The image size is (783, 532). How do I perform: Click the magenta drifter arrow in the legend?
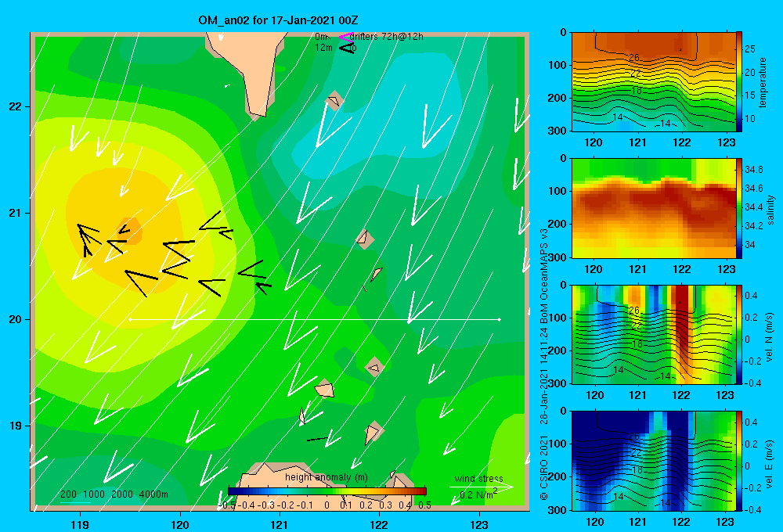pos(346,37)
